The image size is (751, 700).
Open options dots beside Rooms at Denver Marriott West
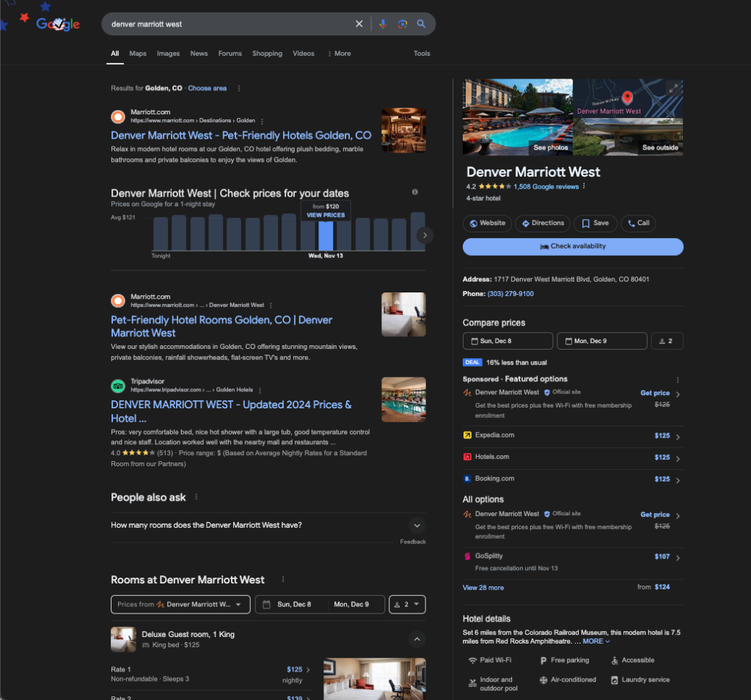click(283, 579)
